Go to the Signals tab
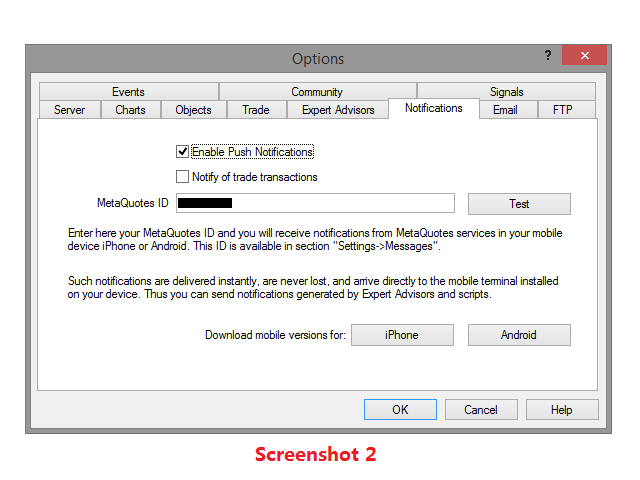The width and height of the screenshot is (640, 480). tap(506, 91)
